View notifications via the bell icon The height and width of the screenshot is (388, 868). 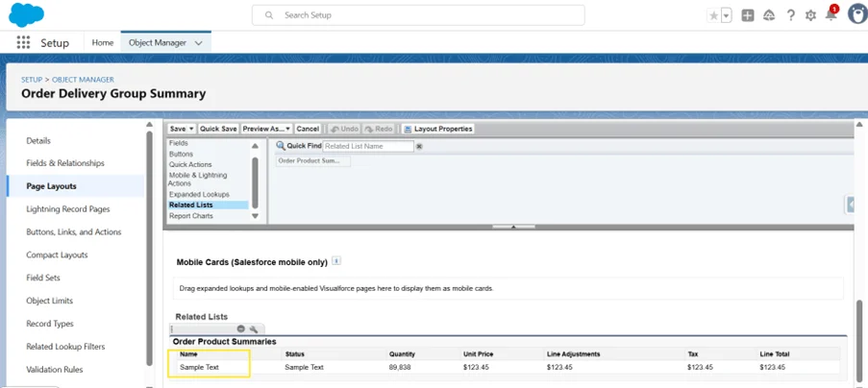pyautogui.click(x=831, y=14)
